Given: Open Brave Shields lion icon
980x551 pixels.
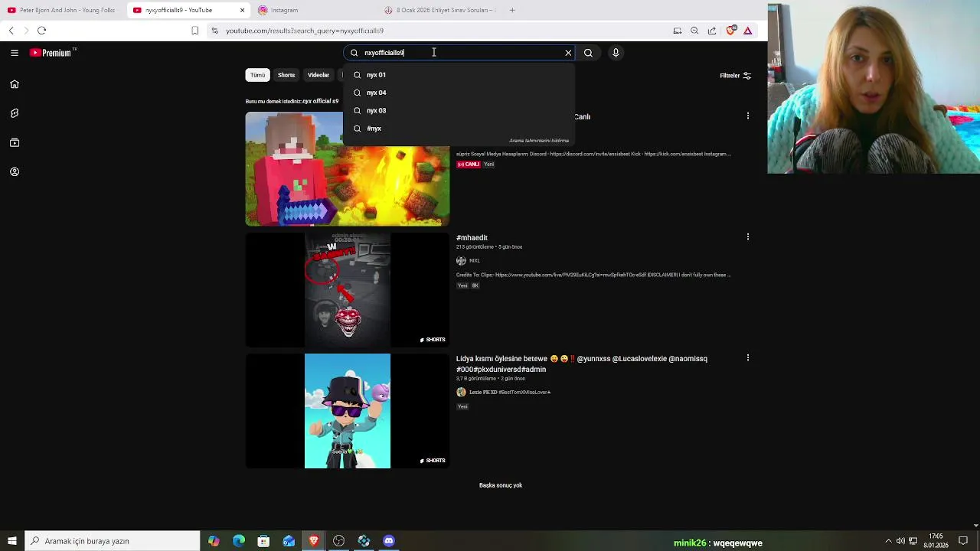Looking at the screenshot, I should (x=730, y=31).
